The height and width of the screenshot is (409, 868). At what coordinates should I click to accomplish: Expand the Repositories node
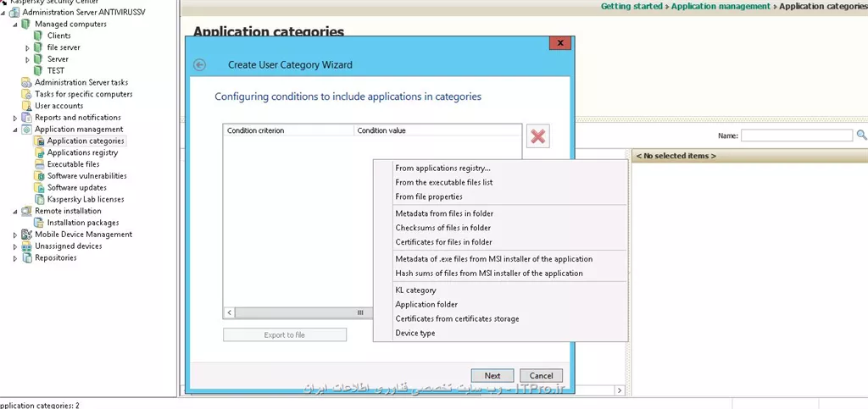15,258
